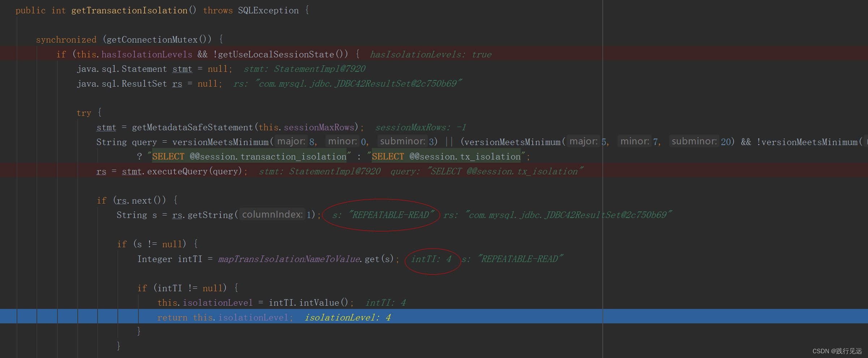Click the highlighted return statement line

pos(434,316)
